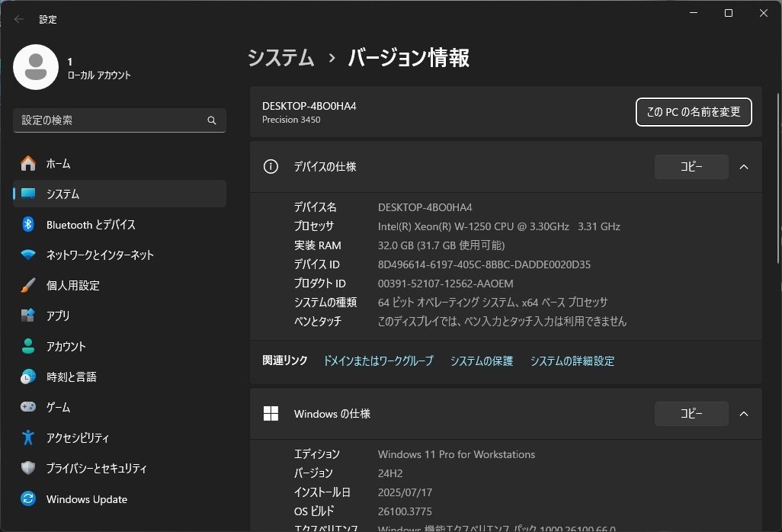The height and width of the screenshot is (532, 782).
Task: Click the ローカル アカウント profile name
Action: coord(99,75)
